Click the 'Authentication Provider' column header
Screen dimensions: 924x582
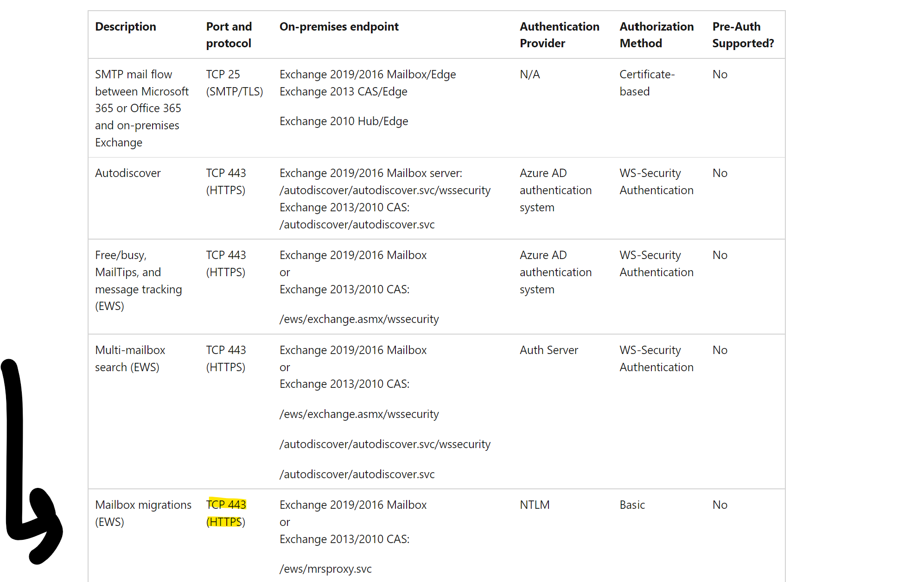point(559,35)
